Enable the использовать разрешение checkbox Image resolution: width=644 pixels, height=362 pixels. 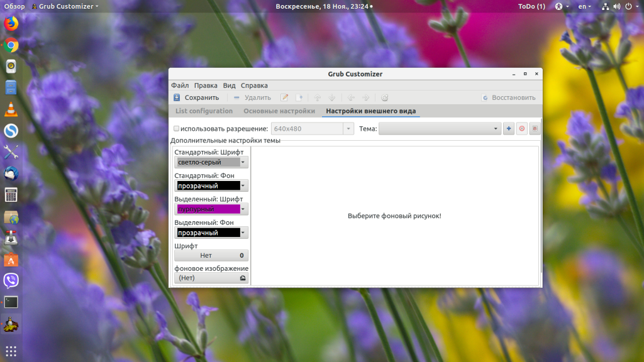(x=177, y=129)
